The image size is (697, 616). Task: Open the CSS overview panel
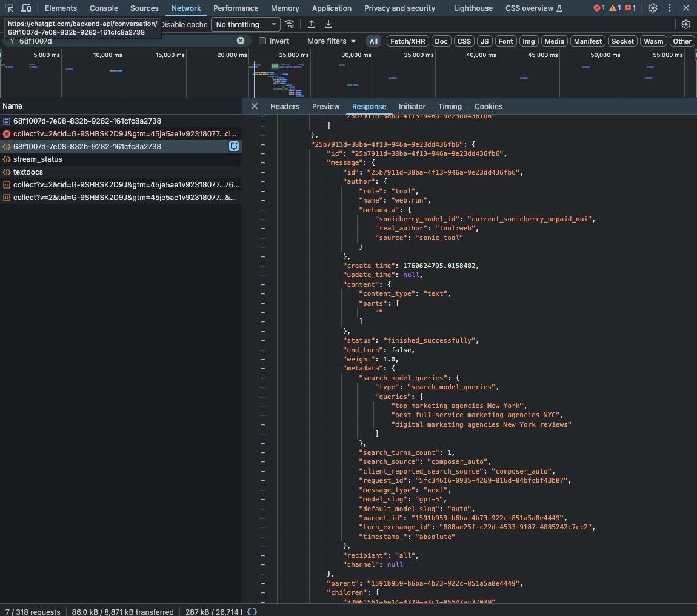pyautogui.click(x=529, y=8)
